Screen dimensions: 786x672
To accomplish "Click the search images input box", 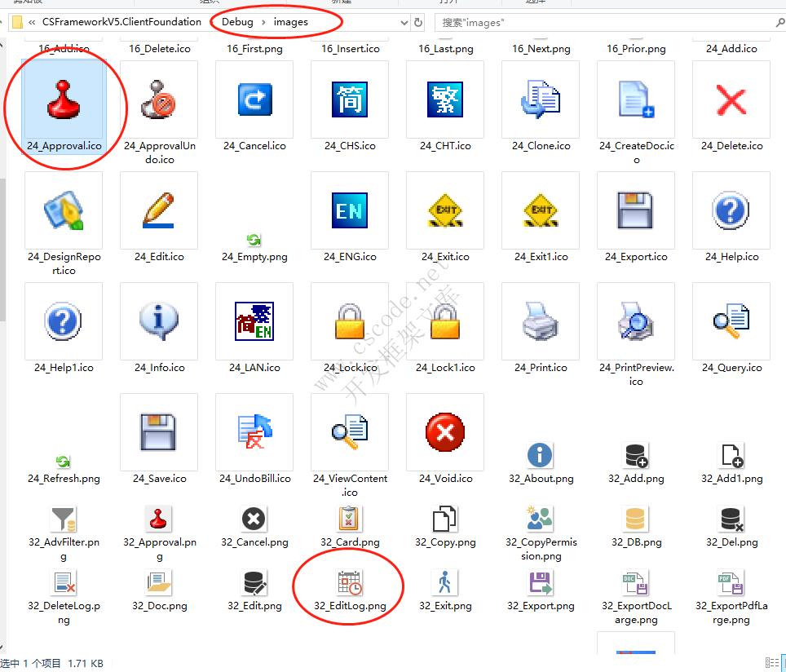I will [603, 23].
